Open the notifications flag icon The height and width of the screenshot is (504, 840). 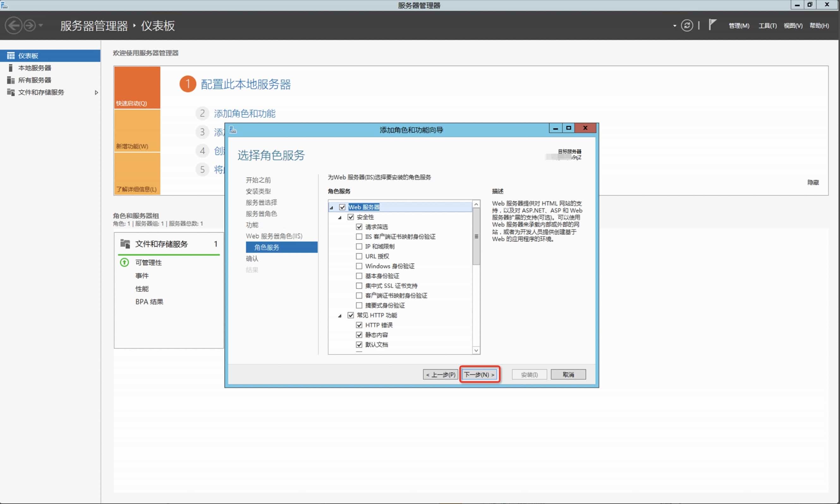712,25
